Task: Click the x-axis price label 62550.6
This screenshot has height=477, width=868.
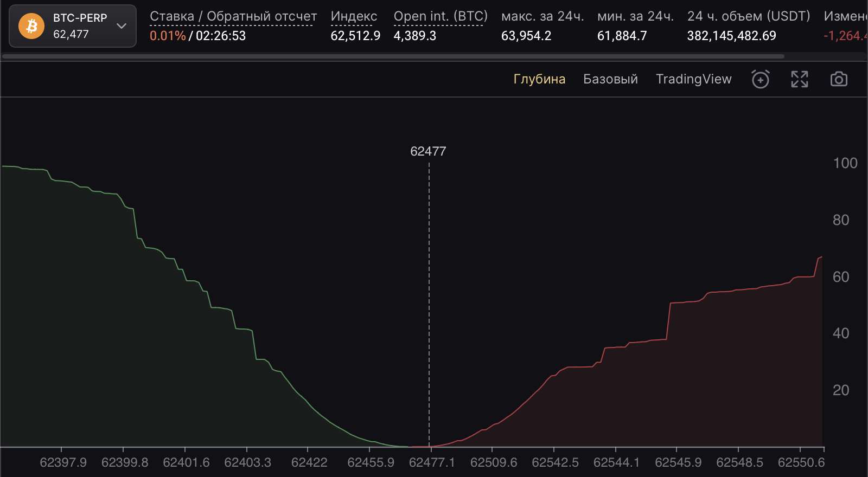Action: coord(801,462)
